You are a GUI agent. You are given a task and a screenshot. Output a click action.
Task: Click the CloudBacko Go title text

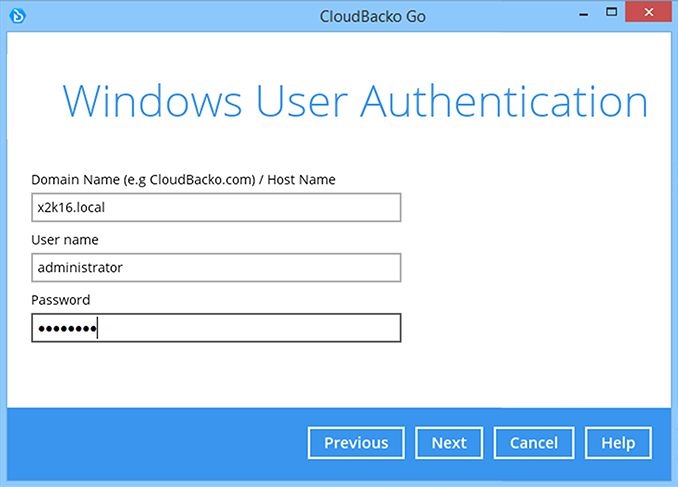tap(373, 17)
